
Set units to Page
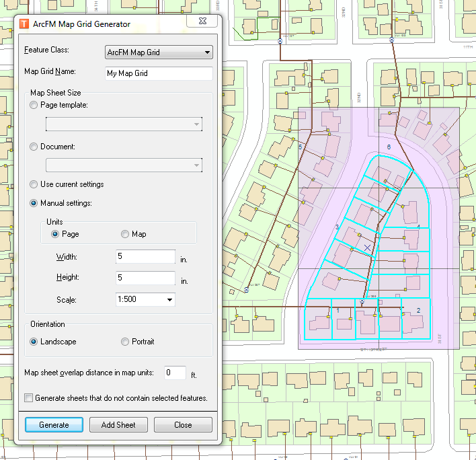coord(55,234)
